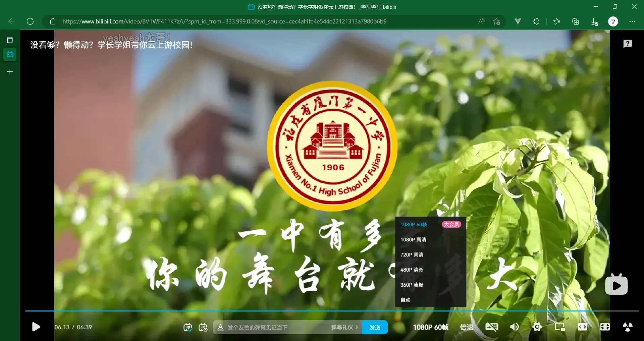Open danmaku font style options
This screenshot has width=644, height=341.
(220, 327)
